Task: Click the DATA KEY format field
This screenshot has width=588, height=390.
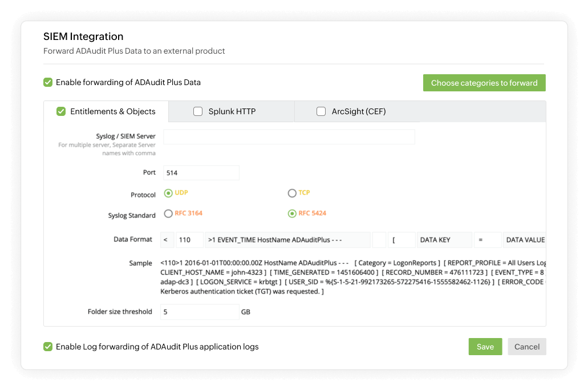Action: click(x=444, y=239)
